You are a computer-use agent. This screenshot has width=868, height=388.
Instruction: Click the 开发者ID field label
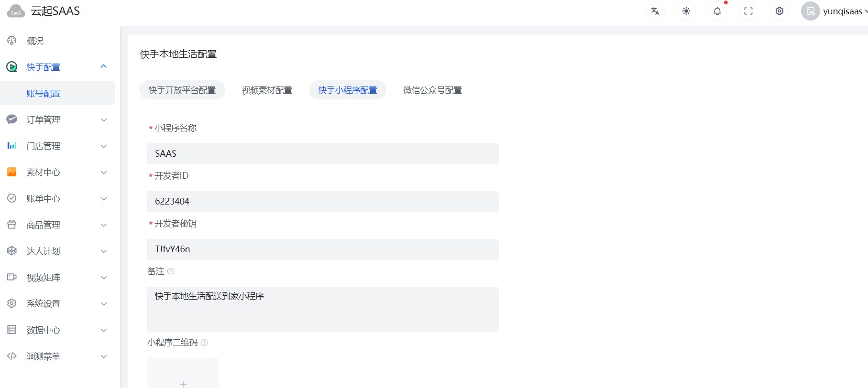pos(171,176)
